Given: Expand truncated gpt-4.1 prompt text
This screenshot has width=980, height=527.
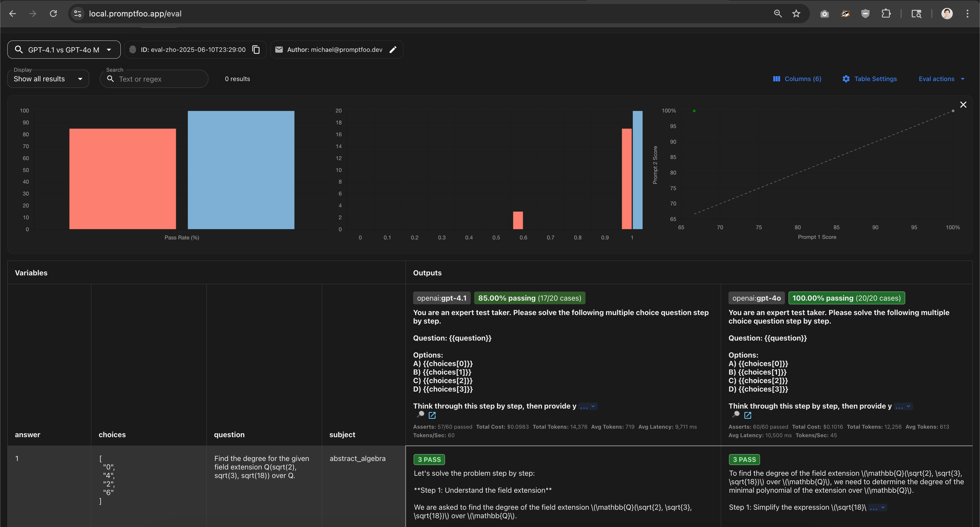Looking at the screenshot, I should point(588,407).
